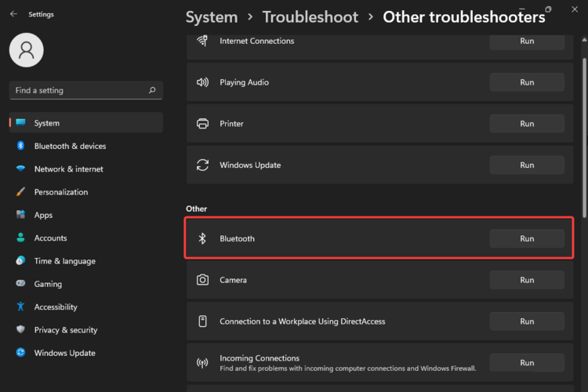Click the user profile avatar icon

pos(26,50)
